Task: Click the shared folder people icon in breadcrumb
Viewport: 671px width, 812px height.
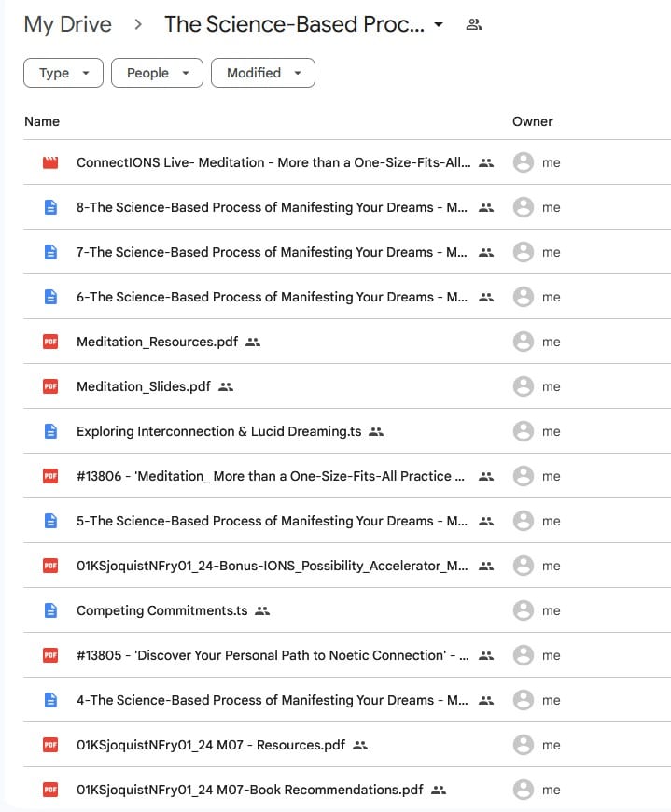Action: click(x=473, y=25)
